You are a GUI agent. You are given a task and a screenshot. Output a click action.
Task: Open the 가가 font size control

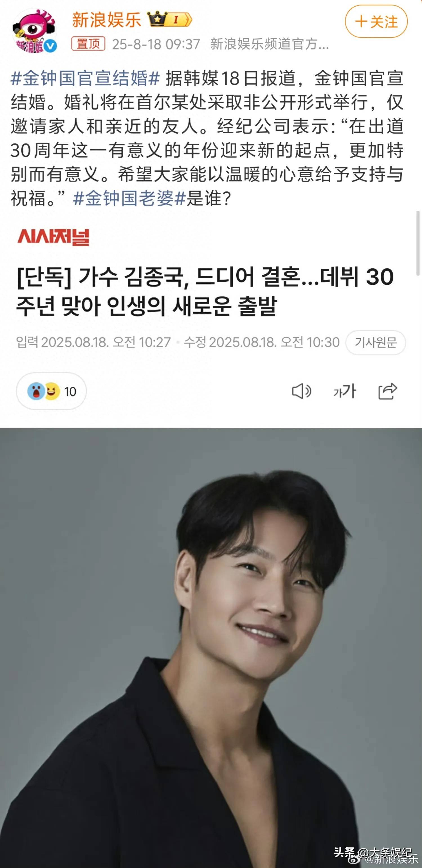(344, 391)
